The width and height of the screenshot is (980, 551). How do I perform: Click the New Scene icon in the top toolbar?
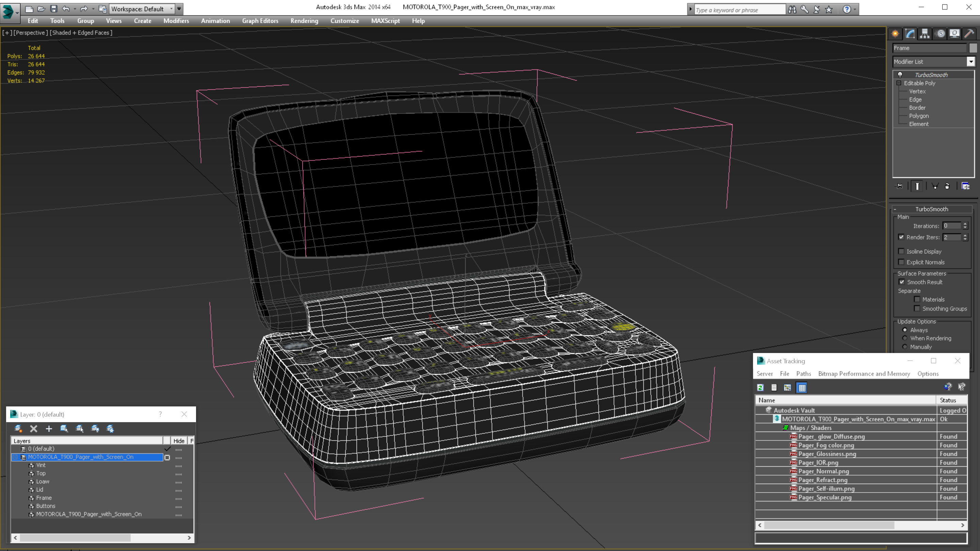click(29, 9)
